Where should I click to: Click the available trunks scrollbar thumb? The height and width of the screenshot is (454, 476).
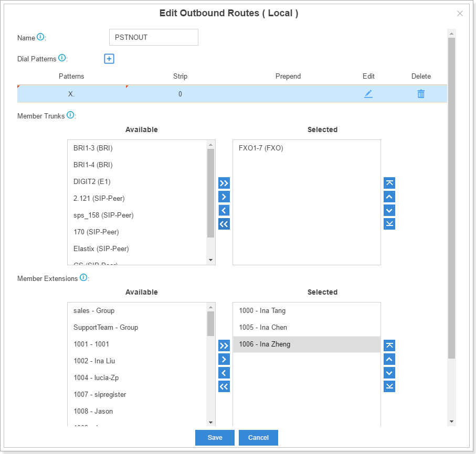[210, 193]
